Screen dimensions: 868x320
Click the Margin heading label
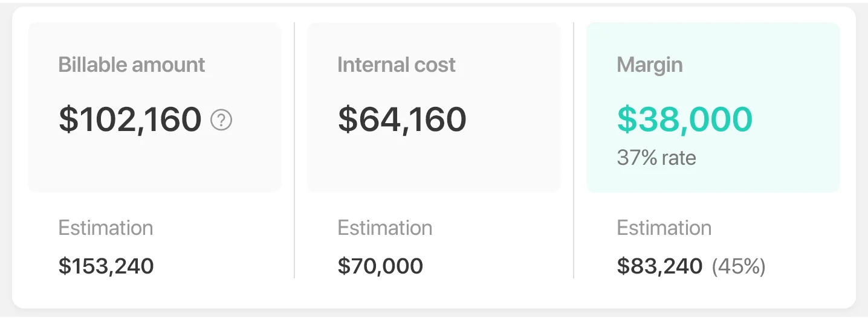(650, 65)
